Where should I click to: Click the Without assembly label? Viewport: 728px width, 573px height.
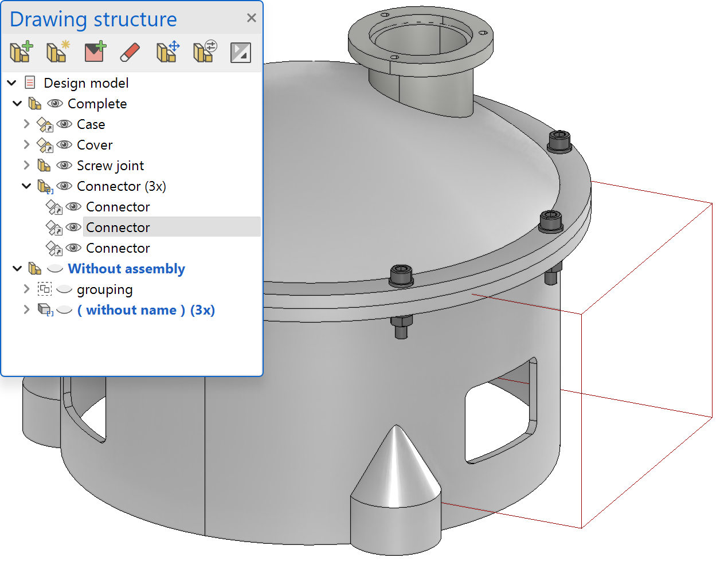126,269
